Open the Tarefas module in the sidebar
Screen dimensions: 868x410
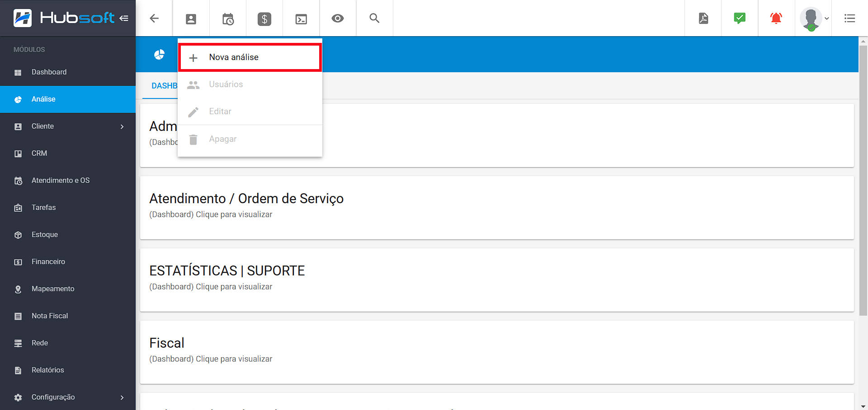coord(68,208)
